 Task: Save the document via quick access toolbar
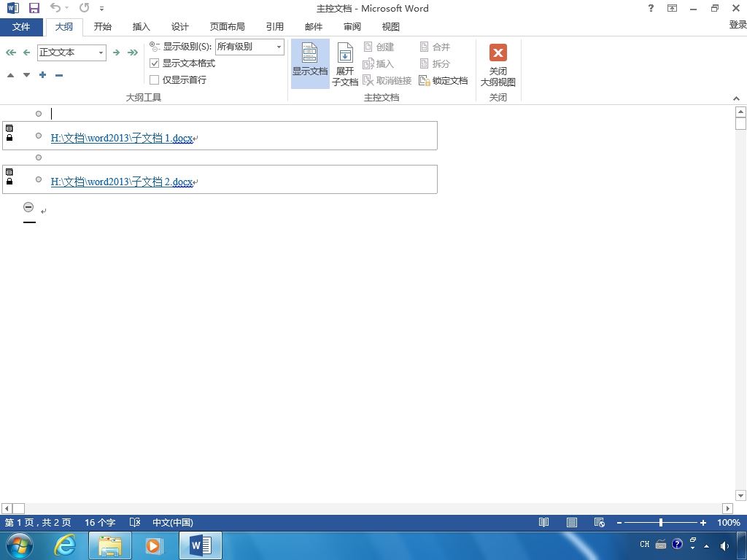pyautogui.click(x=34, y=8)
